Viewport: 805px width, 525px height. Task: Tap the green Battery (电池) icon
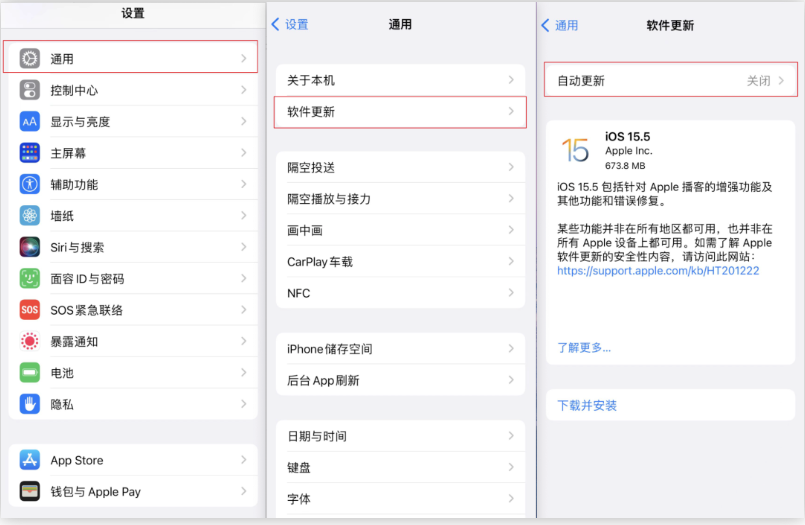pos(30,373)
